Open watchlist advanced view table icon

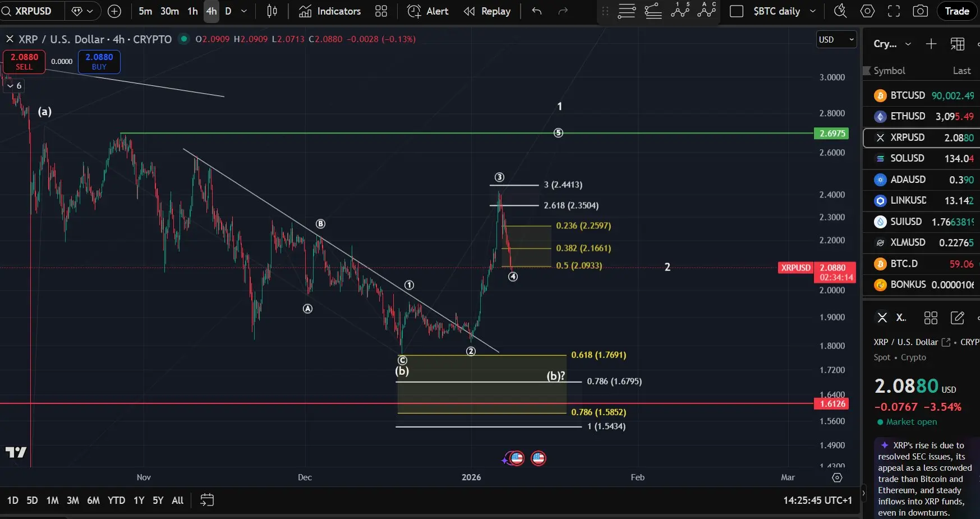[x=958, y=44]
